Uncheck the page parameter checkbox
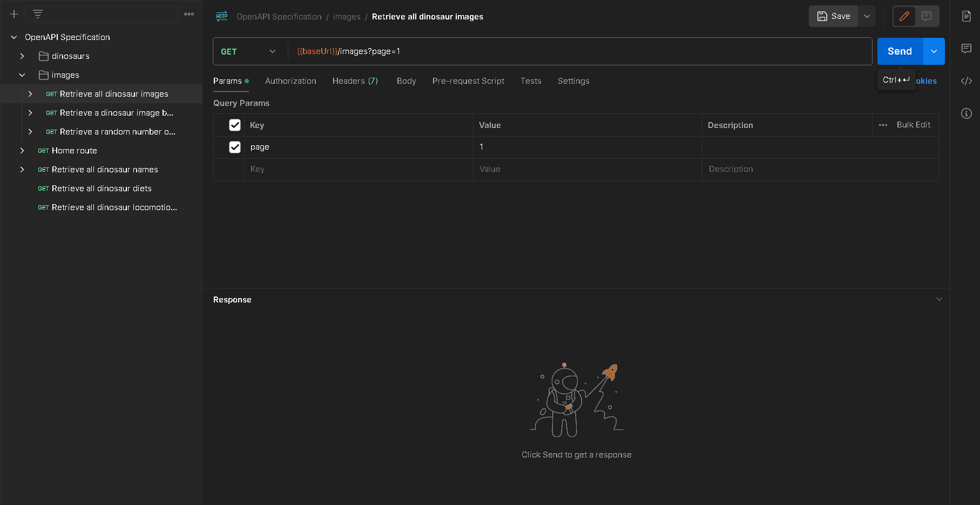The image size is (980, 505). pyautogui.click(x=235, y=147)
